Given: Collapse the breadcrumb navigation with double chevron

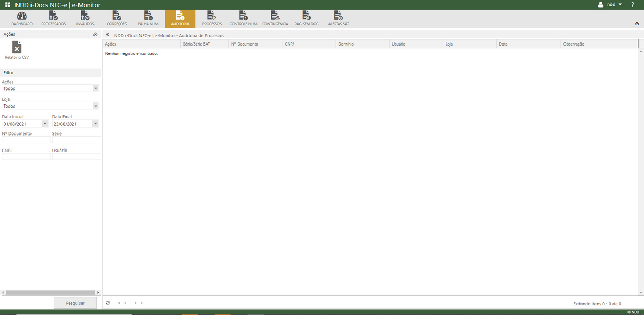Looking at the screenshot, I should coord(107,35).
